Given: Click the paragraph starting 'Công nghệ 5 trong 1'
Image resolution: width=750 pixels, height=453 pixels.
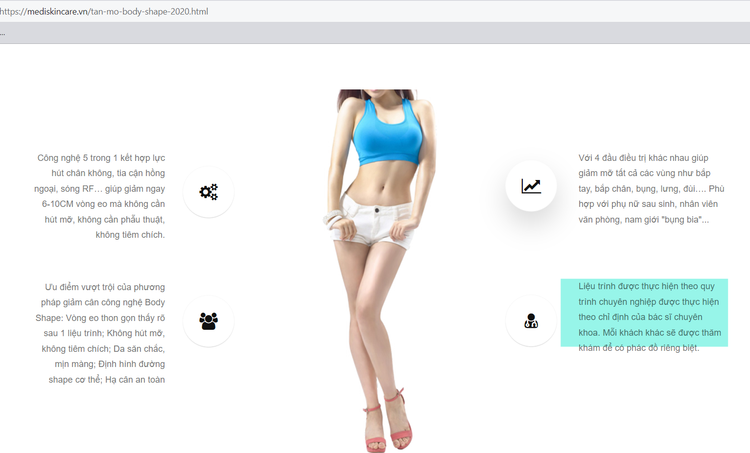Looking at the screenshot, I should (x=100, y=196).
